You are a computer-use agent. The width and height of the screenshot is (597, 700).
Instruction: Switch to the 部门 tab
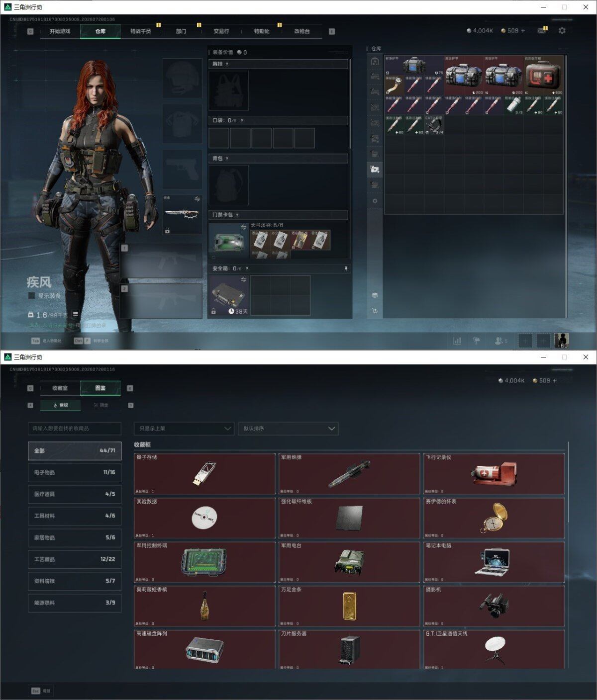(x=181, y=31)
